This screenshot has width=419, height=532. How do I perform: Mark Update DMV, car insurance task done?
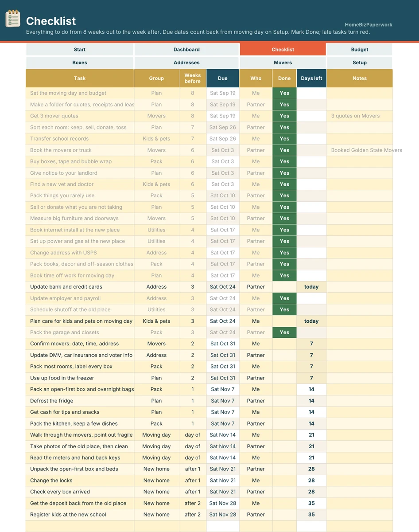click(x=284, y=355)
